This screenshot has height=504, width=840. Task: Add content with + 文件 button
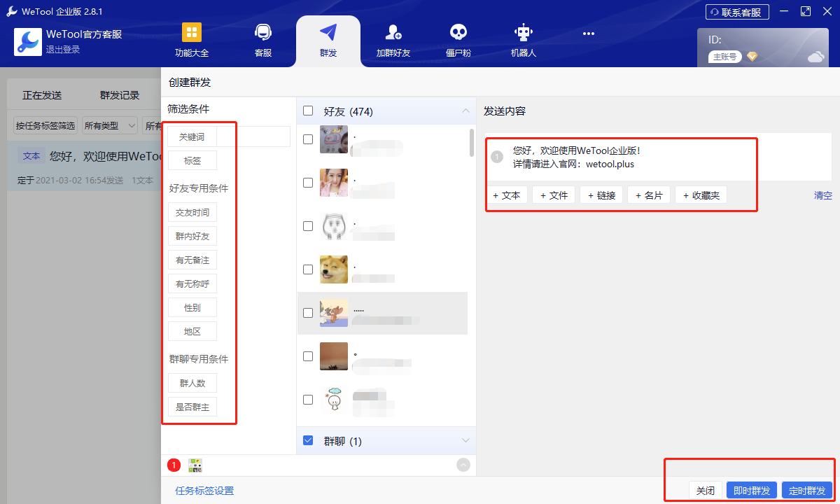[x=554, y=195]
